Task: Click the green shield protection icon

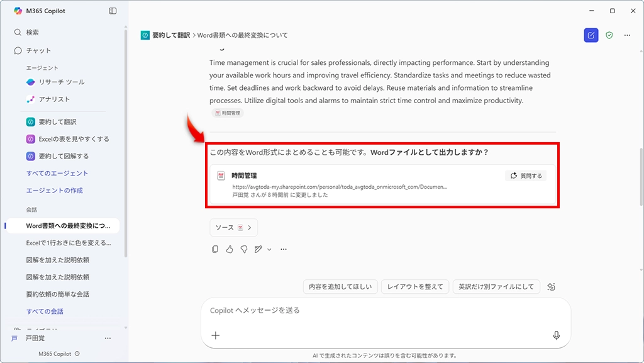Action: tap(609, 35)
